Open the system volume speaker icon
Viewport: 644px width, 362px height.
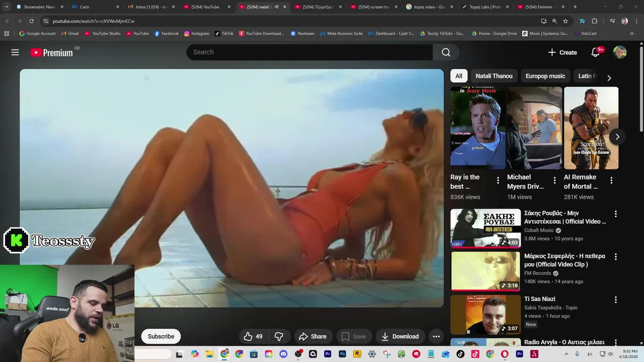click(610, 354)
